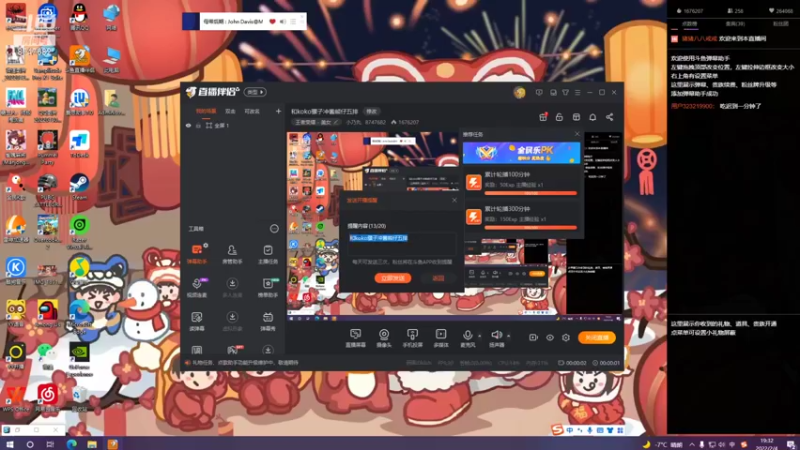
Task: Add a 多媒体 media source
Action: pos(441,338)
